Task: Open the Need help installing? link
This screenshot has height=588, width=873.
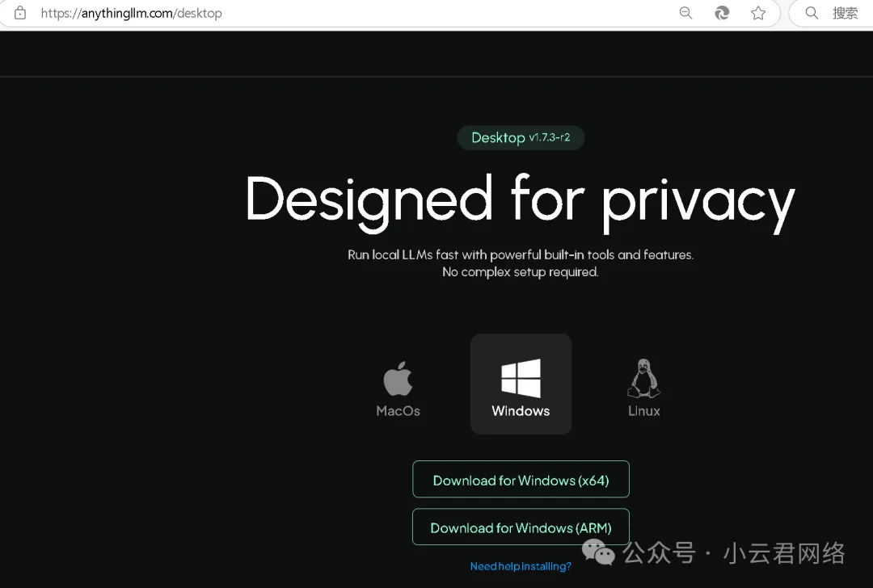Action: pos(521,566)
